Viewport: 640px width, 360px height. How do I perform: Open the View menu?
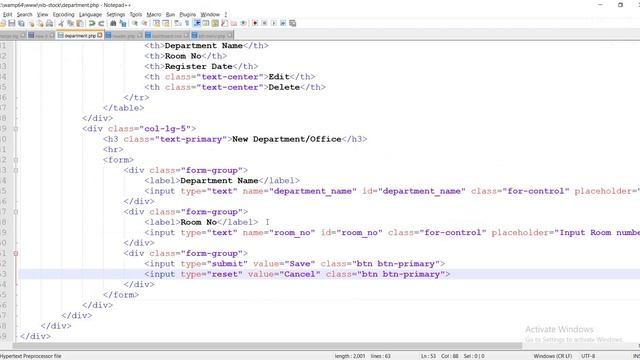[x=42, y=14]
